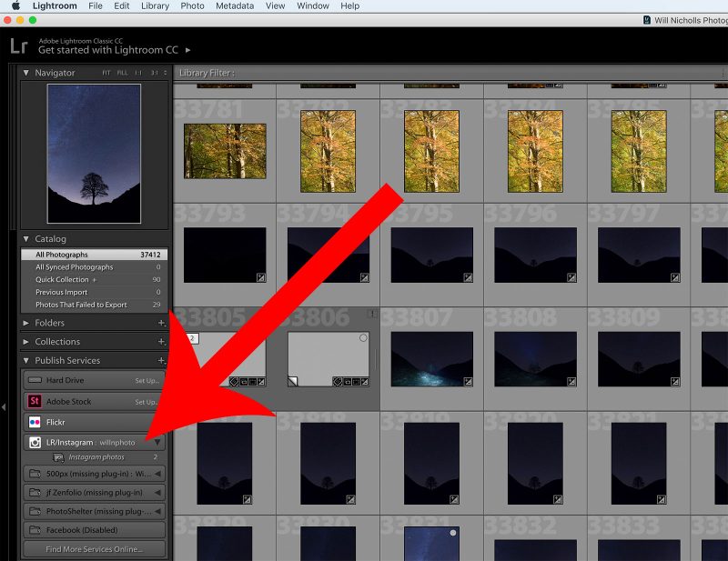The width and height of the screenshot is (728, 561).
Task: Select Photos That Failed to Export
Action: (95, 305)
